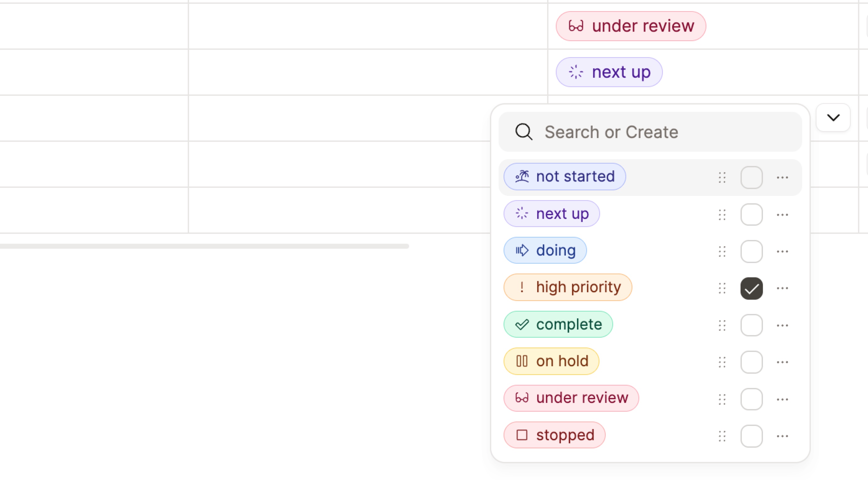This screenshot has width=868, height=480.
Task: Click under review tag in table cell
Action: (x=631, y=26)
